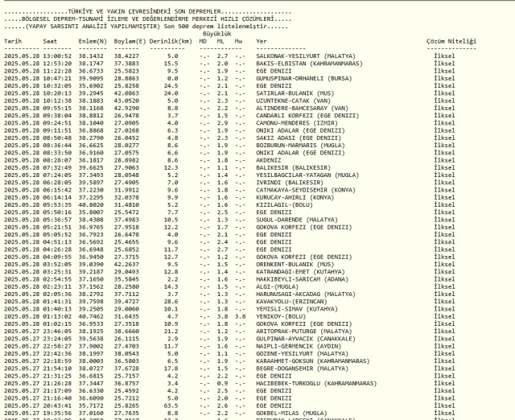Select the İlksel label in SALKONAK-YESILYURT row
Image resolution: width=515 pixels, height=420 pixels.
tap(444, 56)
